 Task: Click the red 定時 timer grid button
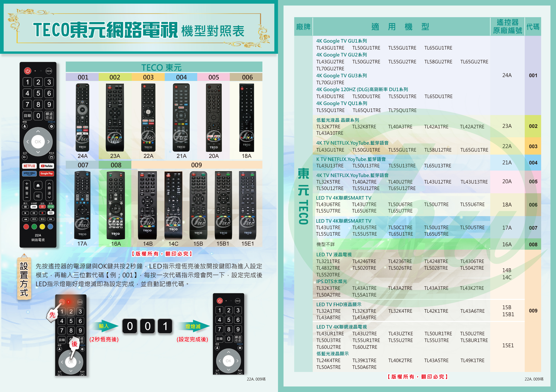[x=42, y=207]
